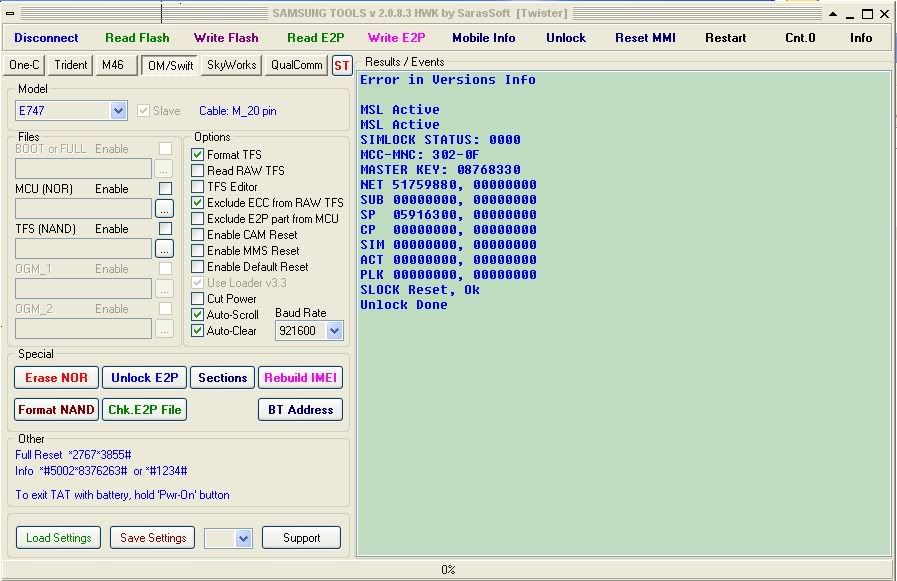
Task: Click the red ST button
Action: pyautogui.click(x=342, y=65)
